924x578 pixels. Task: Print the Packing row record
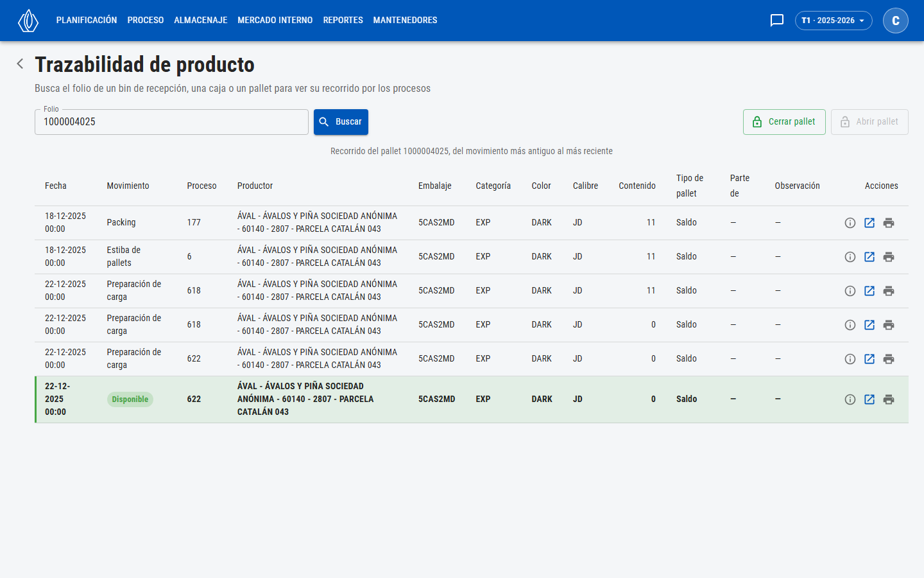[x=889, y=223]
